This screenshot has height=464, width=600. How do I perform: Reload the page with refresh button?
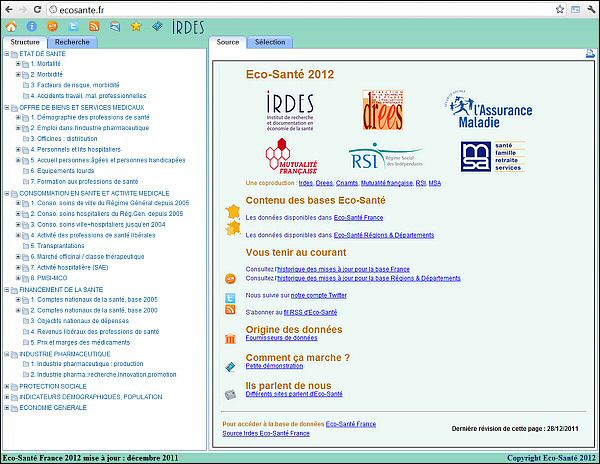pyautogui.click(x=37, y=10)
